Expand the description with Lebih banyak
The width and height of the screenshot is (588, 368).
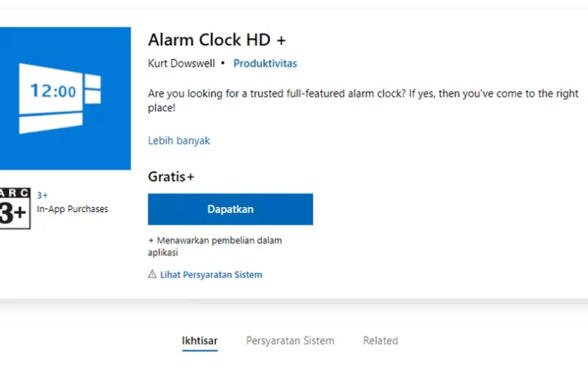pos(179,141)
